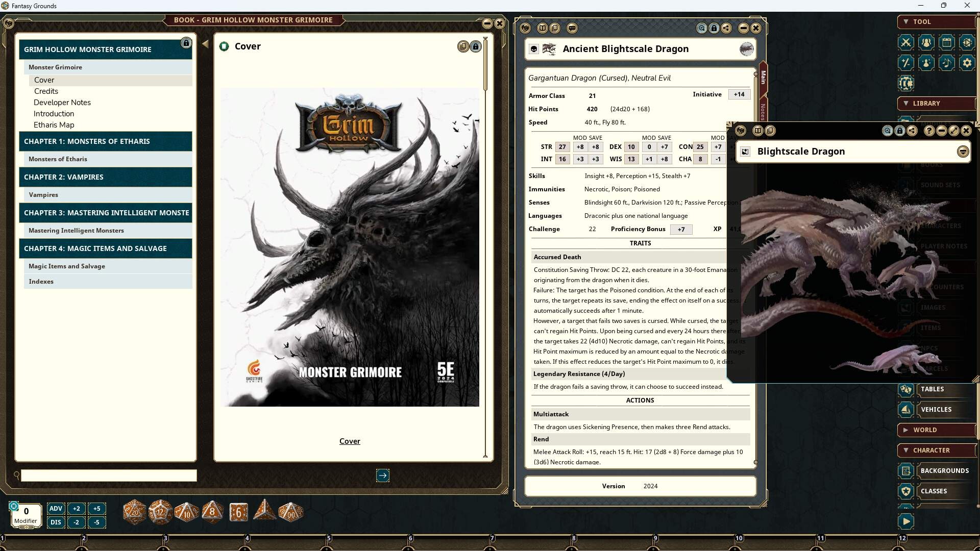
Task: Toggle ADV advantage modifier
Action: coord(56,509)
